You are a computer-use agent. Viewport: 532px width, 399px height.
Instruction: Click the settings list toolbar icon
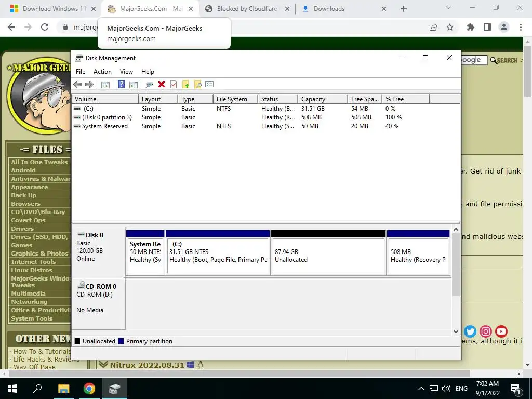[x=209, y=85]
